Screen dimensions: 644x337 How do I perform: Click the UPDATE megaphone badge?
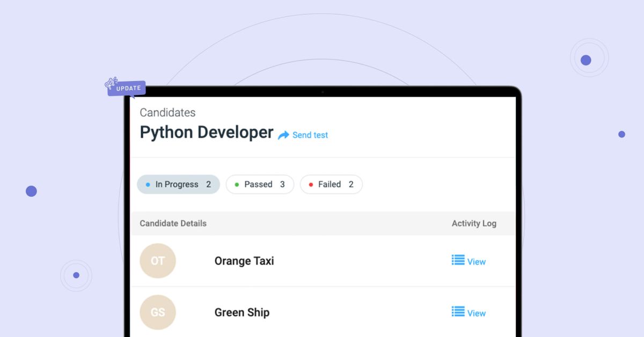coord(125,87)
